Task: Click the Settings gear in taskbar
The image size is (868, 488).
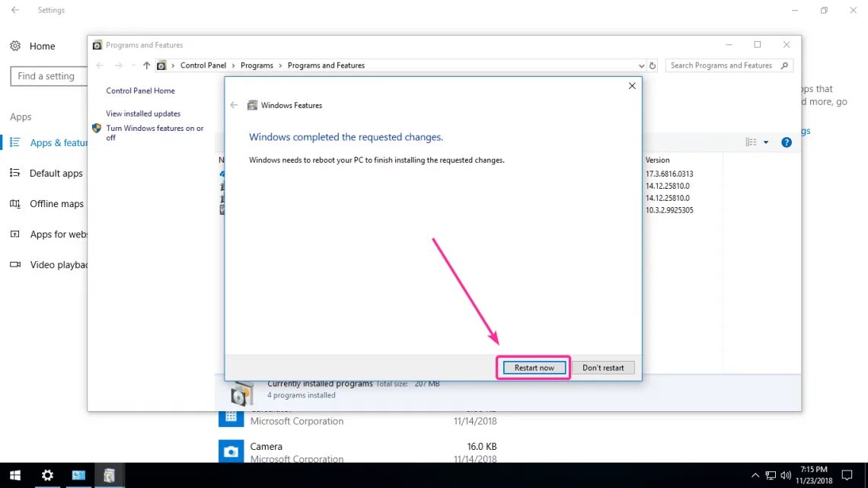Action: 48,475
